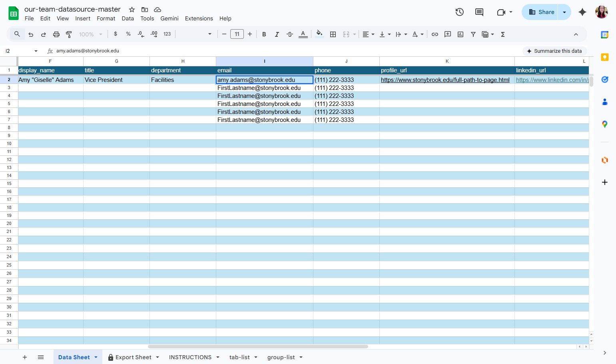The width and height of the screenshot is (616, 364).
Task: Click the undo arrow icon
Action: [31, 34]
